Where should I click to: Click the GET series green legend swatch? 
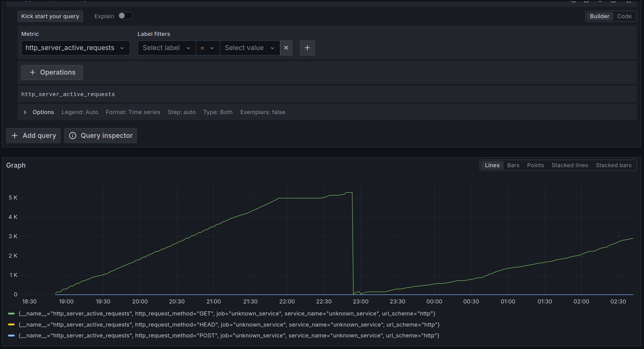tap(11, 314)
